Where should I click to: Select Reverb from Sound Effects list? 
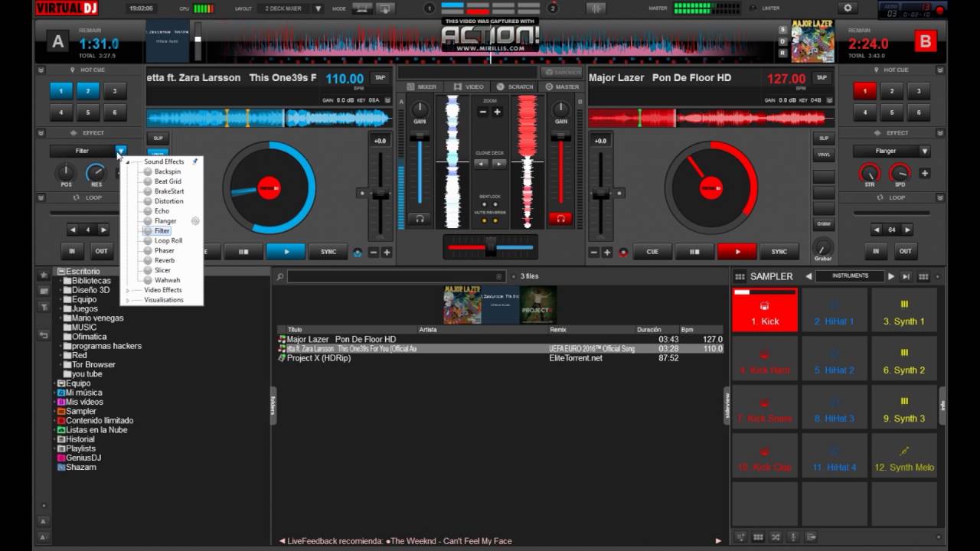click(165, 260)
